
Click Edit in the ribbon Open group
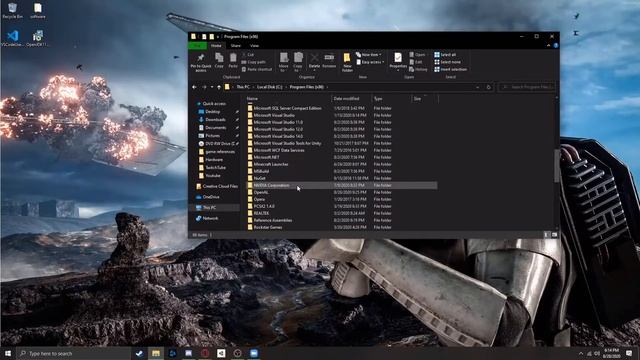416,62
